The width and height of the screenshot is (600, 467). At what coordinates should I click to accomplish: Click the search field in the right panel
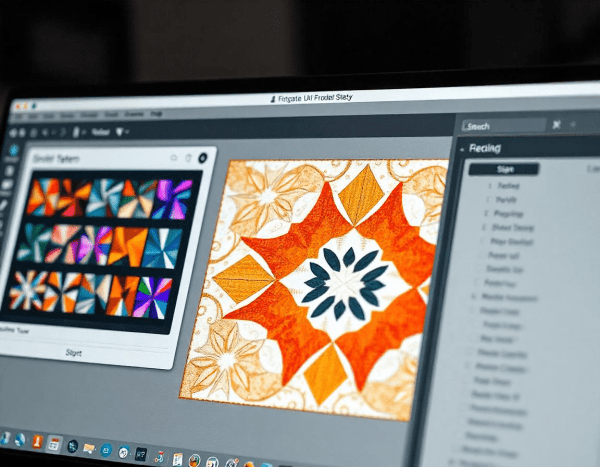click(504, 126)
